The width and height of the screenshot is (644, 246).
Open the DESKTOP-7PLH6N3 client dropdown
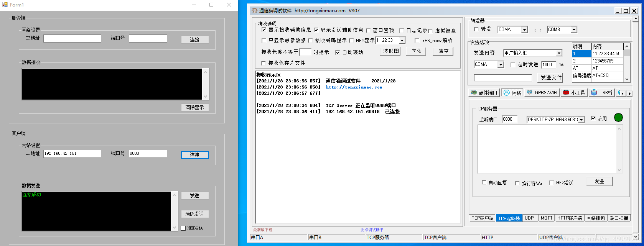581,120
